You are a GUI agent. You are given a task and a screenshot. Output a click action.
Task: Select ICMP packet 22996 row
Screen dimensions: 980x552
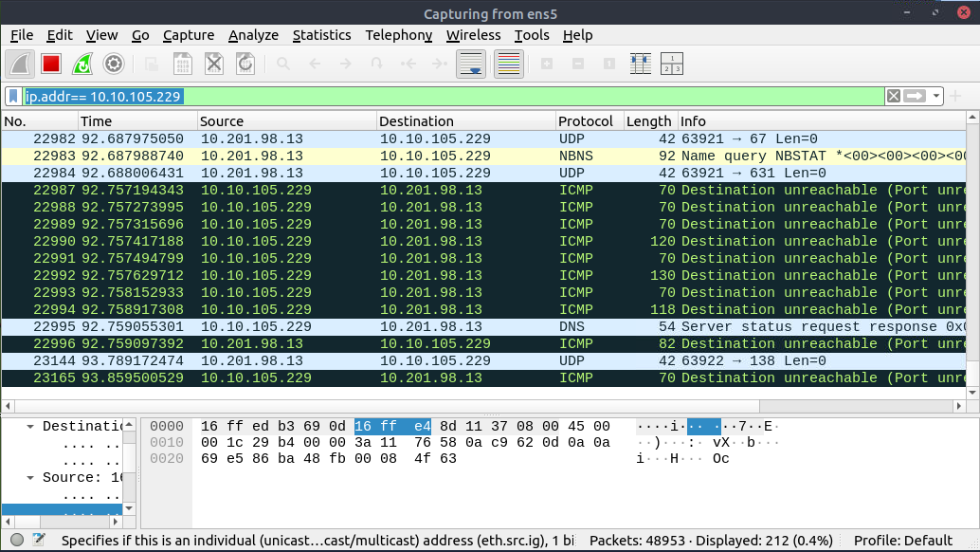click(x=483, y=344)
